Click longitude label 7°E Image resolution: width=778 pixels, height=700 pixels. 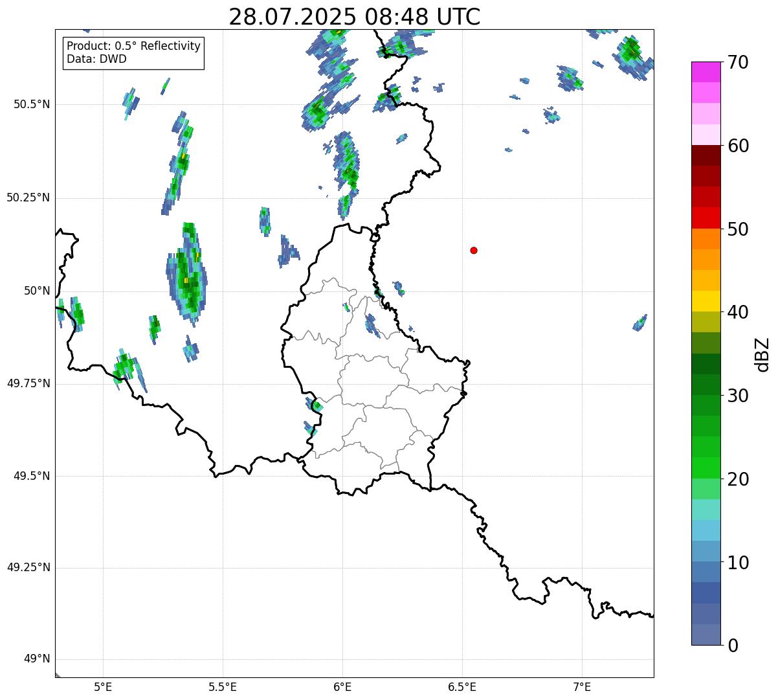tap(582, 686)
